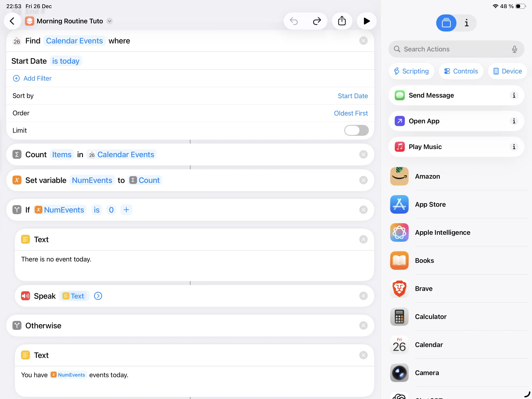Click the redo arrow icon

(317, 21)
